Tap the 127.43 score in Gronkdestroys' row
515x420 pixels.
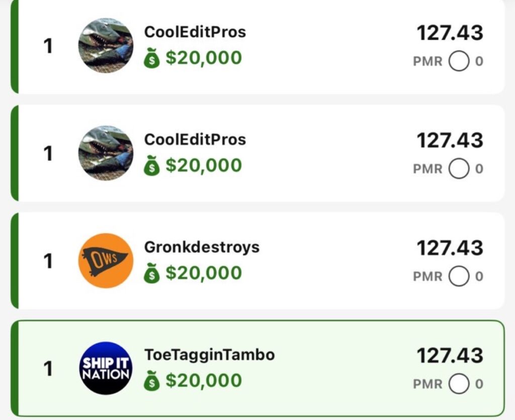point(450,248)
